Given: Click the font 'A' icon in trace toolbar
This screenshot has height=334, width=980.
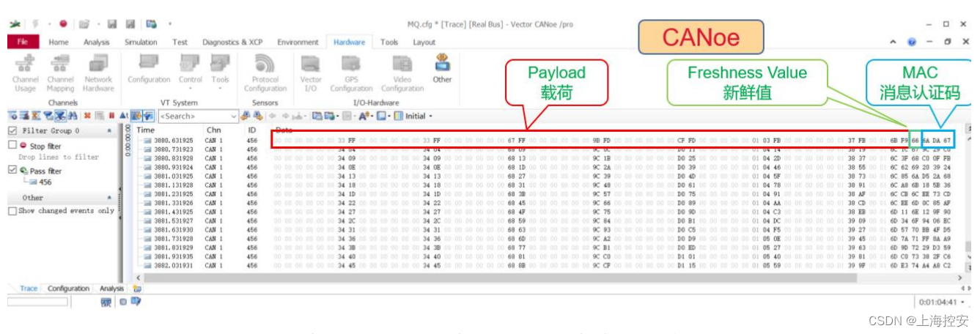Looking at the screenshot, I should click(x=364, y=116).
